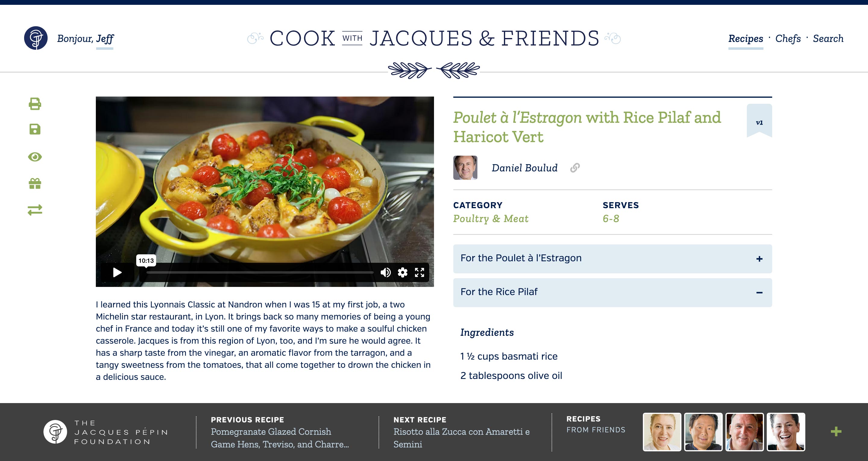The image size is (868, 461).
Task: Toggle the eye view icon in sidebar
Action: point(35,157)
